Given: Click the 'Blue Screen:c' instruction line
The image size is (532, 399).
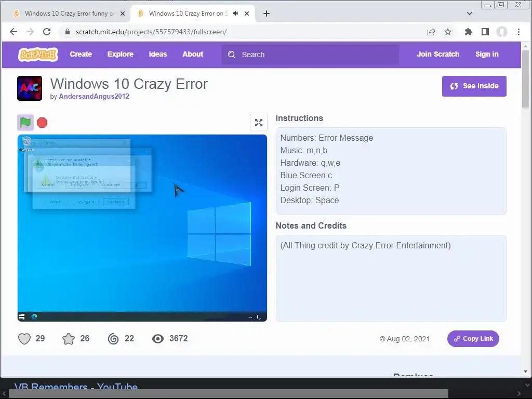Looking at the screenshot, I should pos(306,176).
